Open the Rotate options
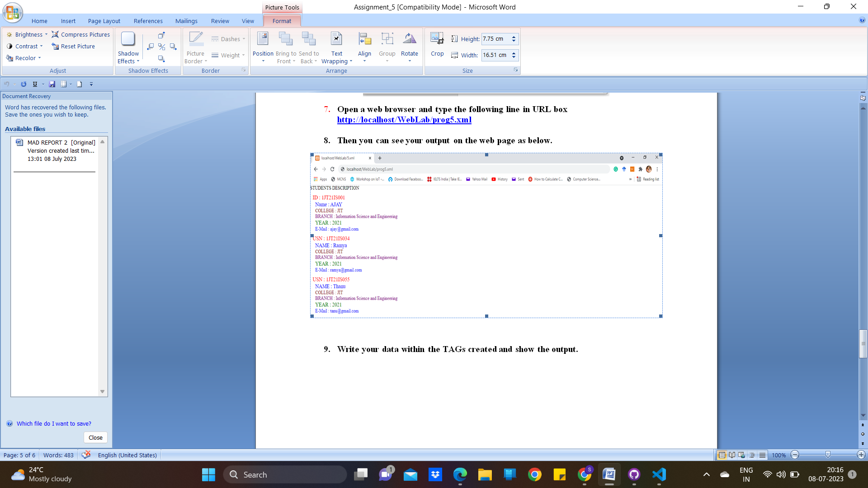Screen dimensions: 868x488 click(x=410, y=47)
